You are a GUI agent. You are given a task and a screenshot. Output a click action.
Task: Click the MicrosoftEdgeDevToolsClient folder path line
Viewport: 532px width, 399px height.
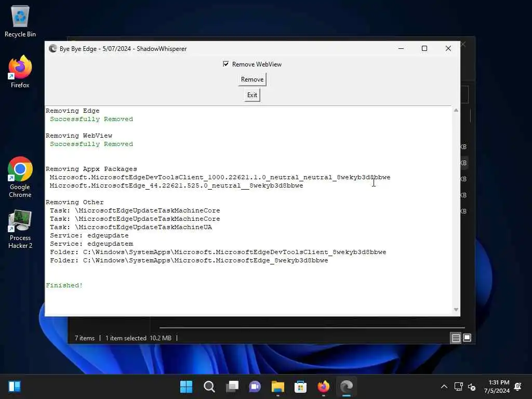click(218, 252)
